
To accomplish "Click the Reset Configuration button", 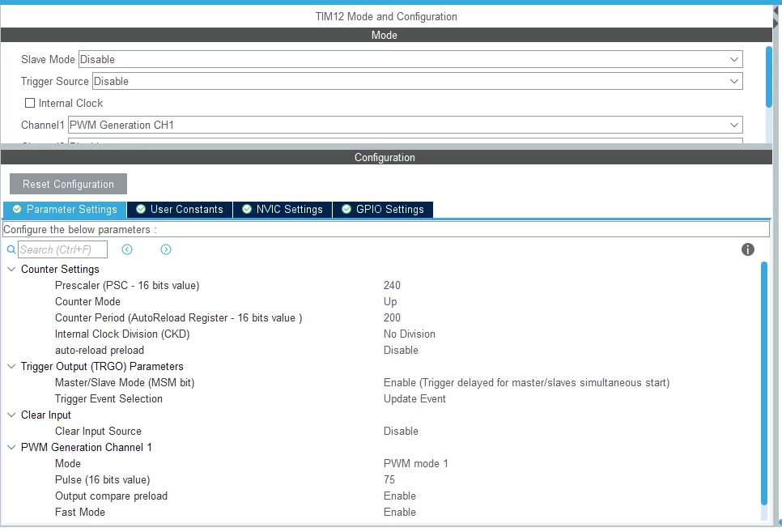I will [68, 184].
